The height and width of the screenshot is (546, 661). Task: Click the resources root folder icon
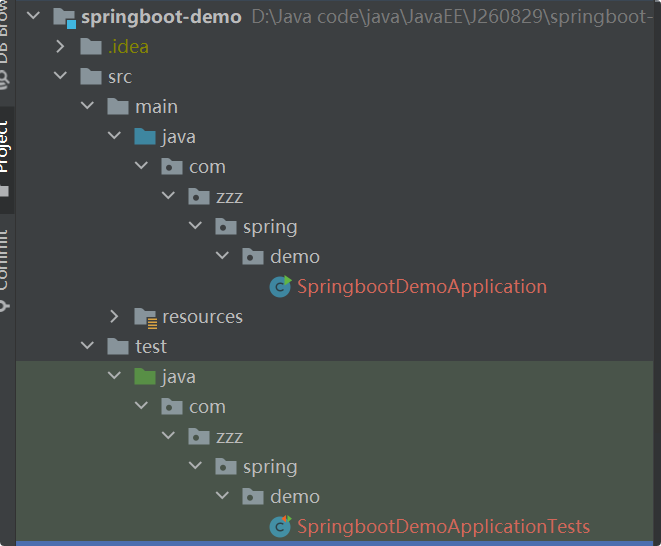[145, 318]
